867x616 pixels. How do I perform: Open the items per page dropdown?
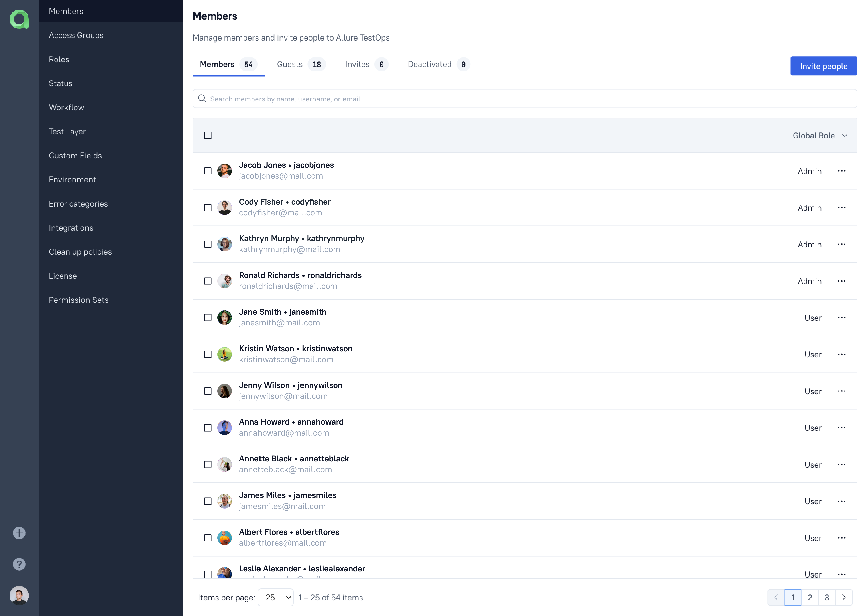tap(276, 597)
